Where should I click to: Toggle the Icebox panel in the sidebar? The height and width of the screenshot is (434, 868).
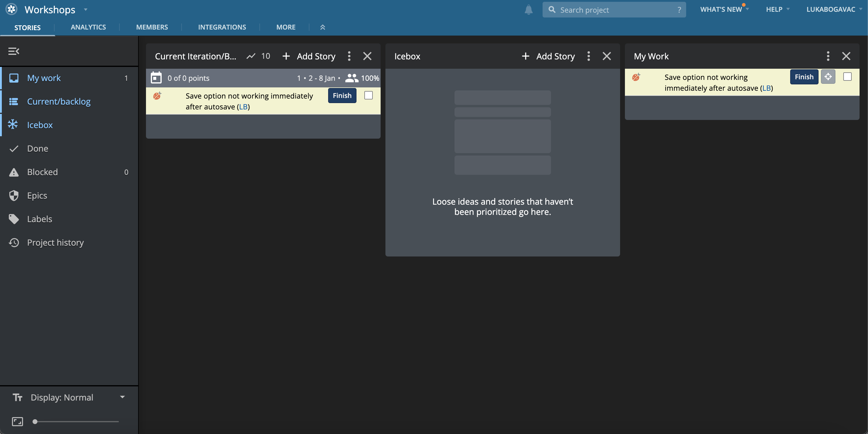click(x=40, y=125)
